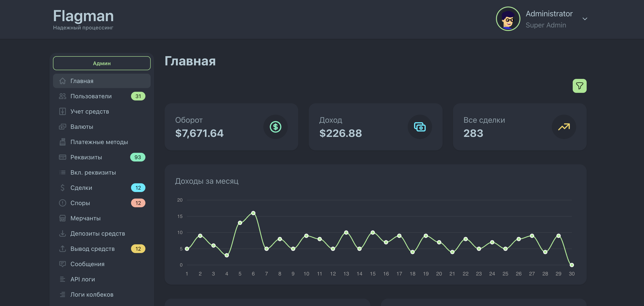
Task: Click the yellow 12 badge on Вывод средств
Action: 138,249
